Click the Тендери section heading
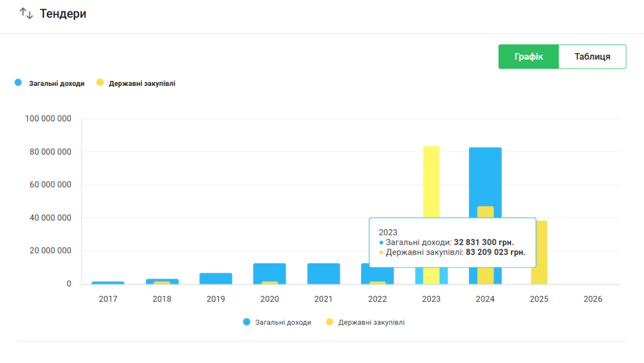 pos(63,14)
